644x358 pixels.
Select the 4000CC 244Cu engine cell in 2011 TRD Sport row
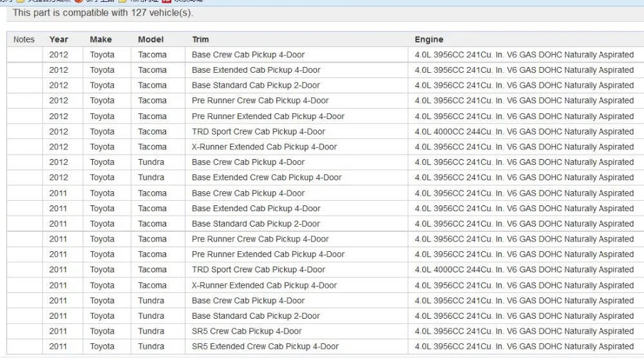[x=524, y=270]
